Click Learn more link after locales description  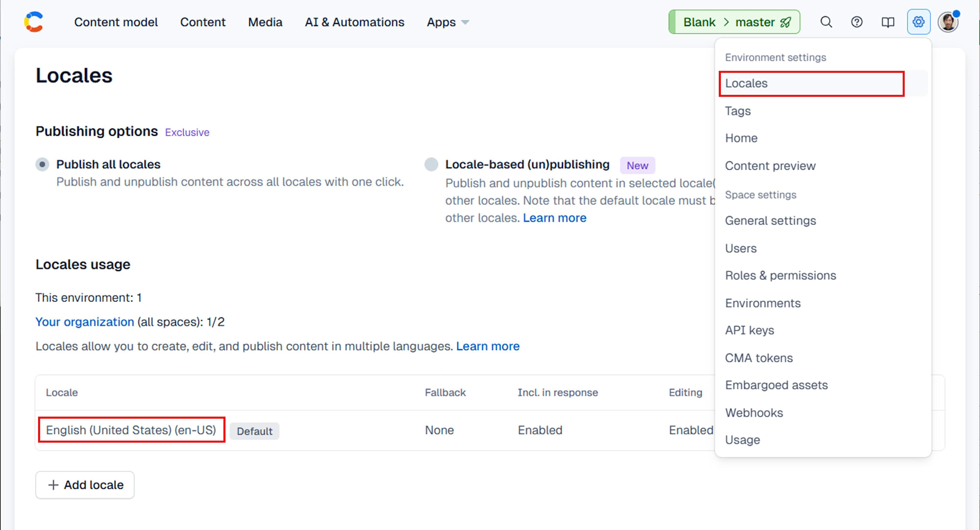(488, 346)
